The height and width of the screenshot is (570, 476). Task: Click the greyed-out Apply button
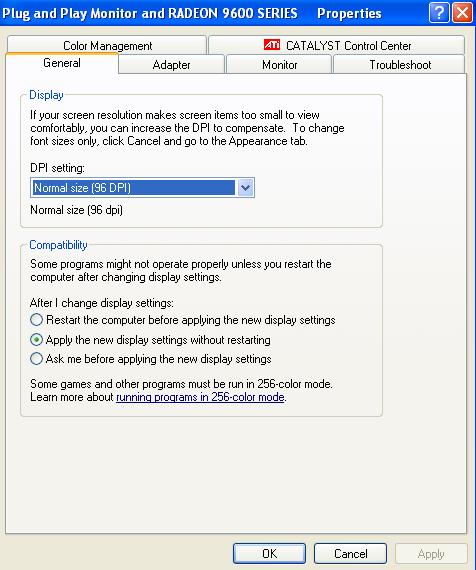pyautogui.click(x=431, y=554)
